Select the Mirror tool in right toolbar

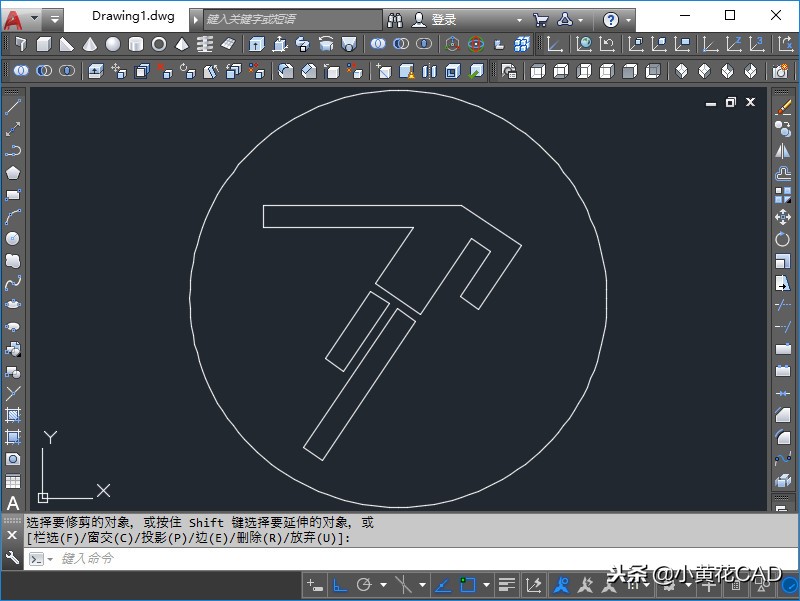783,151
